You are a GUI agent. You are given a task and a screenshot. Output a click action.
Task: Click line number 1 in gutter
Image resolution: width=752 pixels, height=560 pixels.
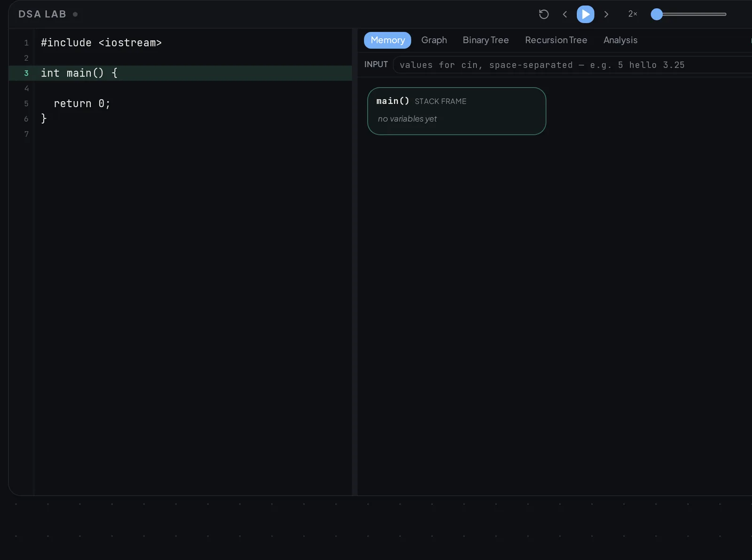(26, 43)
